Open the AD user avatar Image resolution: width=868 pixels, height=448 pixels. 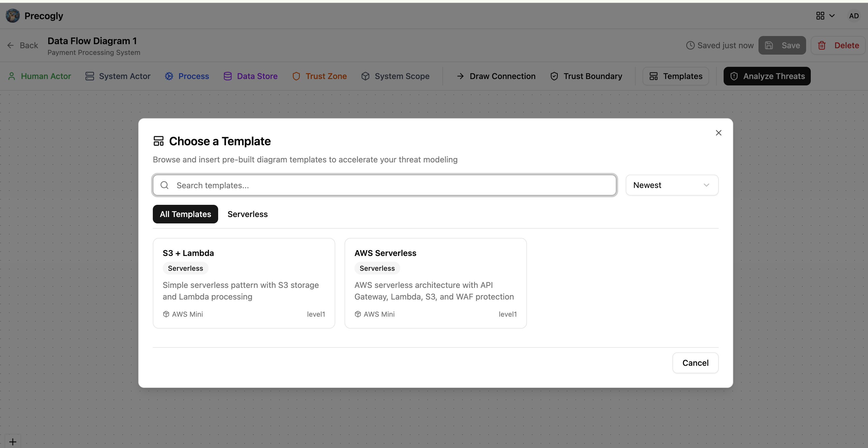(x=853, y=16)
